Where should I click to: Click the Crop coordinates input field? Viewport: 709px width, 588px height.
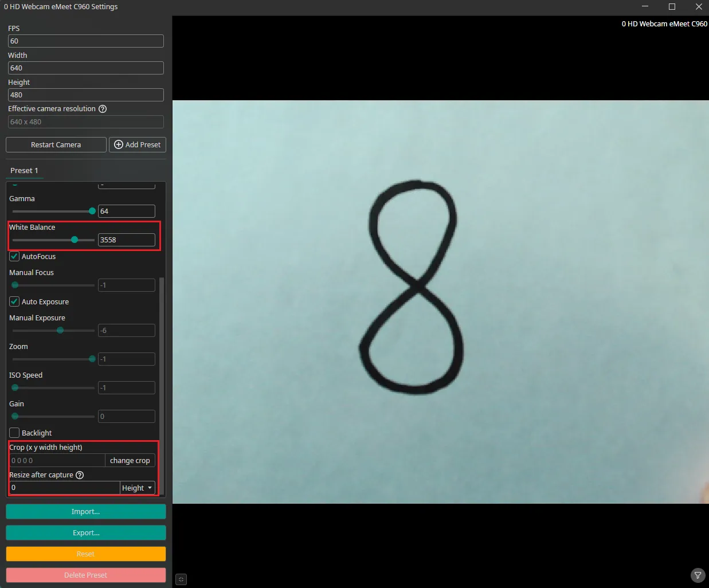[x=56, y=460]
